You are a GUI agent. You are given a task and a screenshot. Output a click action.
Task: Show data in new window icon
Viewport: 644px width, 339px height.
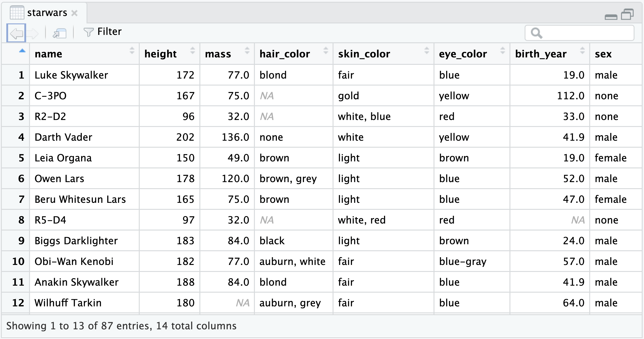coord(59,33)
